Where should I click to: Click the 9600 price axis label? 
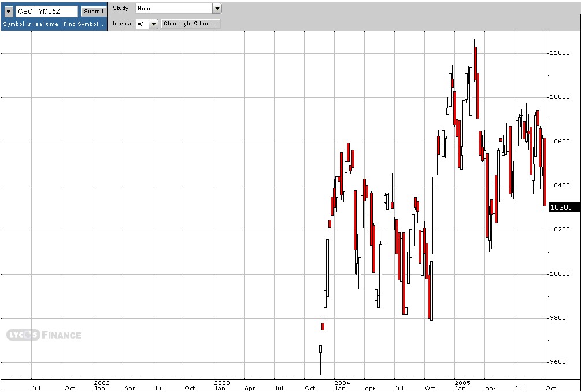(x=558, y=362)
